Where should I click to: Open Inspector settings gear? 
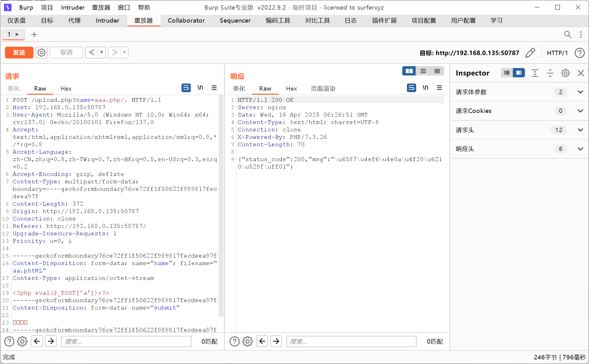point(565,73)
